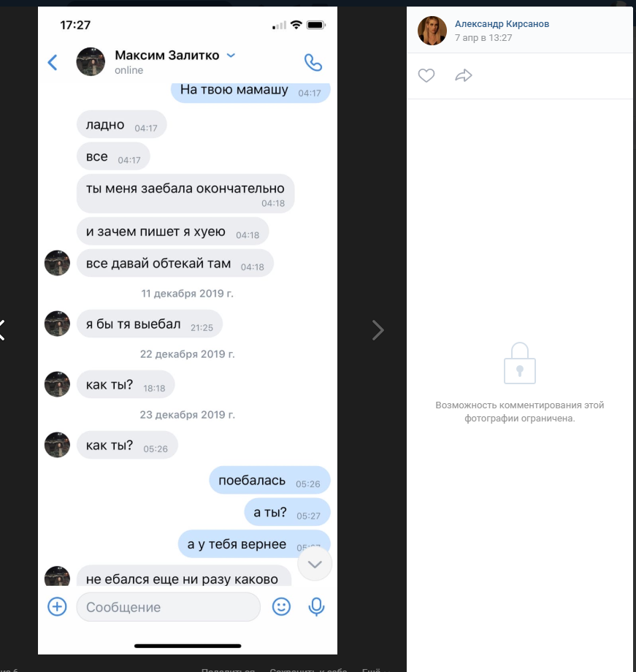Screen dimensions: 636x672
Task: Expand dropdown next to Максим Залитко
Action: (x=231, y=56)
